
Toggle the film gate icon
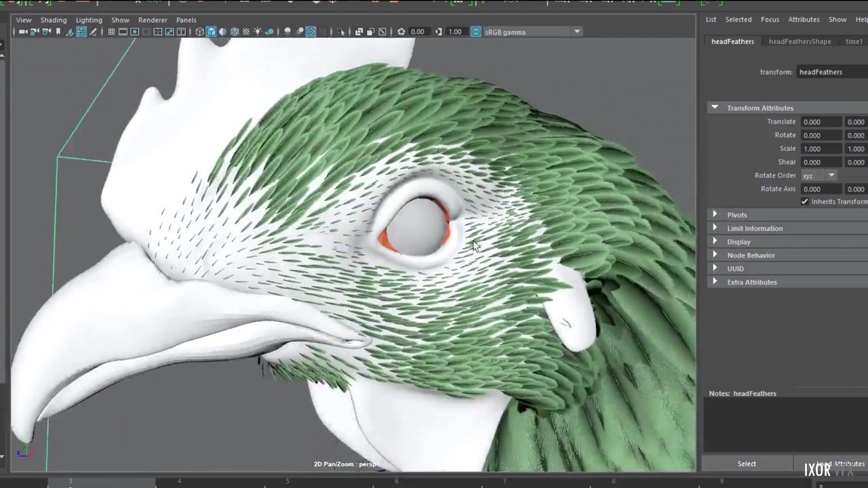pyautogui.click(x=123, y=32)
